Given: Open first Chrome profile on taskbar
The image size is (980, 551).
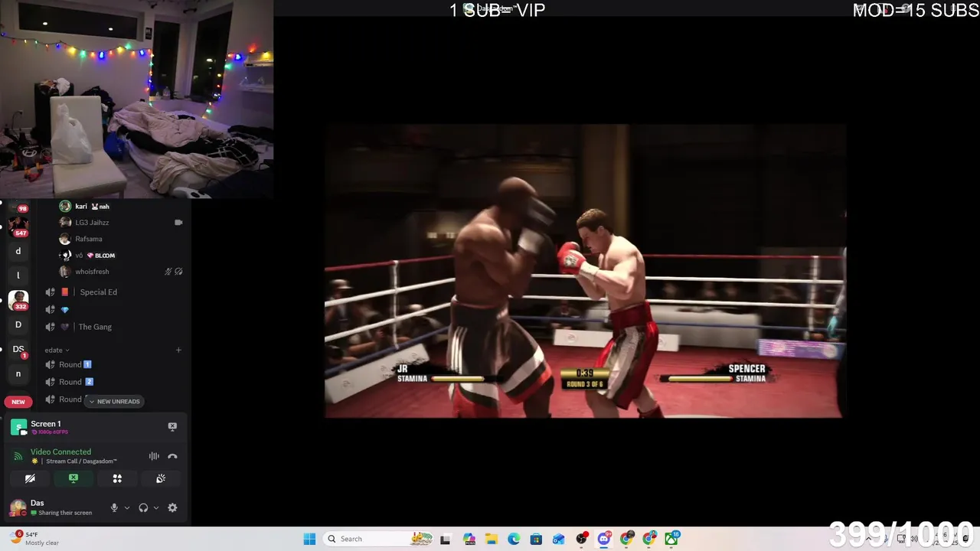Looking at the screenshot, I should click(x=627, y=539).
